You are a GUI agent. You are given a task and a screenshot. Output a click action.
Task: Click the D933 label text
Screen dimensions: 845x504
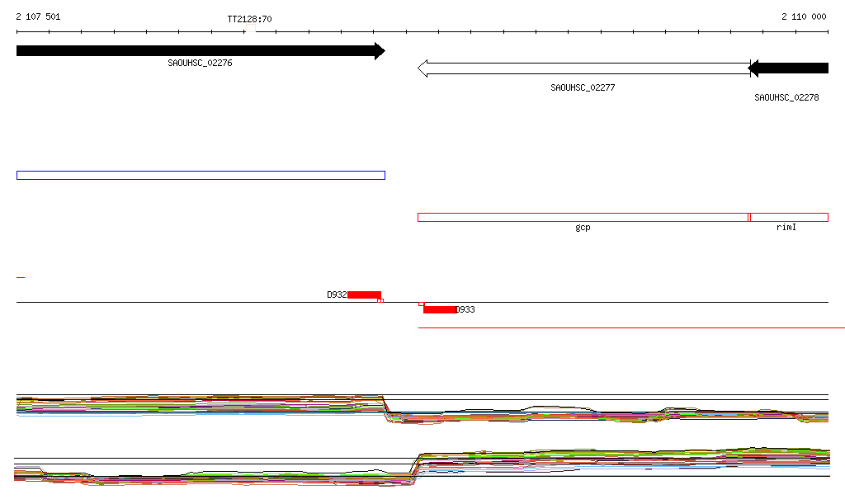click(x=465, y=309)
